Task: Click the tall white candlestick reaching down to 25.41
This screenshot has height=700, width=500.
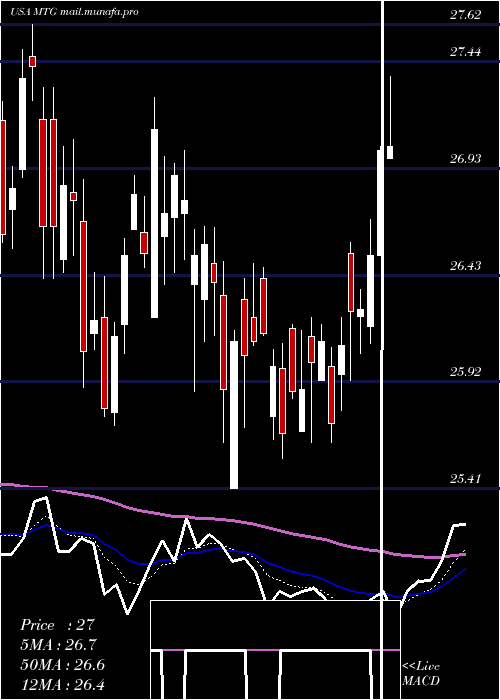Action: coord(234,415)
